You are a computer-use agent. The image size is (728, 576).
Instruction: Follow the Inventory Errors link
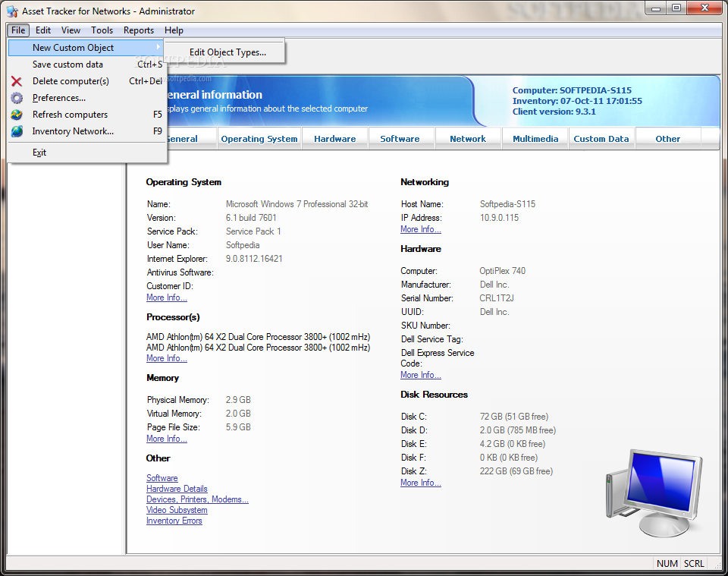pyautogui.click(x=174, y=521)
